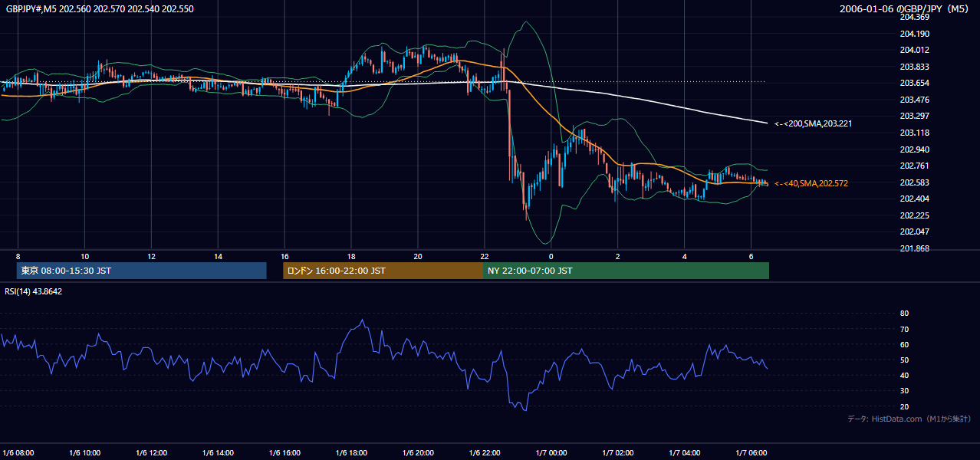Viewport: 980px width, 460px height.
Task: Click RSI scale level 30
Action: point(904,391)
